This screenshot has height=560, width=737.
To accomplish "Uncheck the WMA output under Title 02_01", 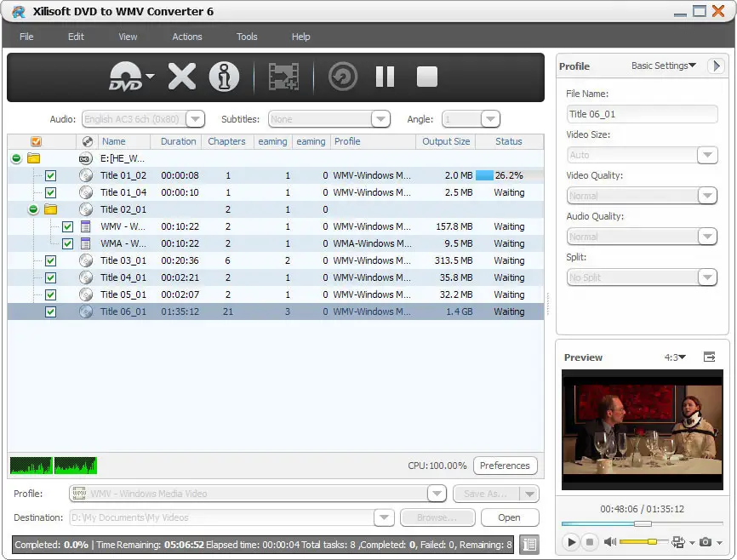I will [66, 243].
